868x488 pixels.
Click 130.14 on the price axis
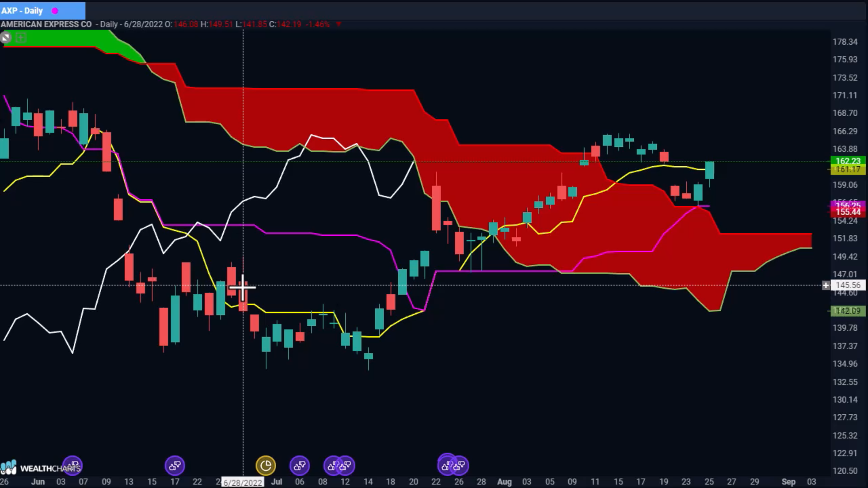click(845, 399)
